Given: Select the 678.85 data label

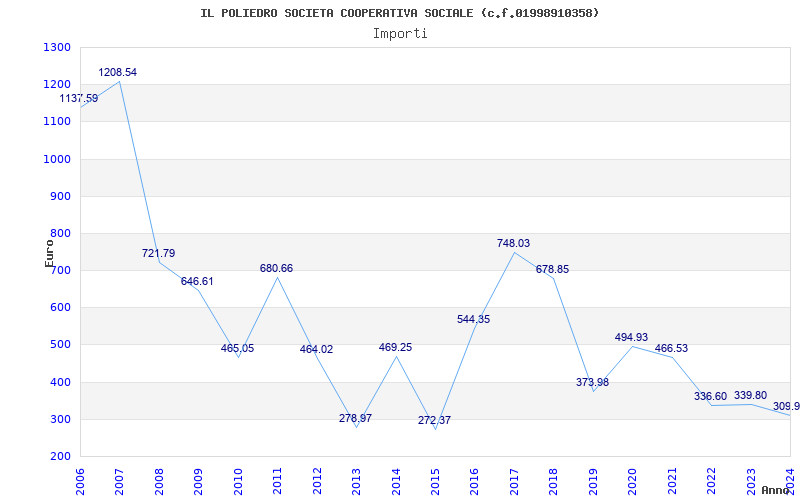Looking at the screenshot, I should coord(553,269).
